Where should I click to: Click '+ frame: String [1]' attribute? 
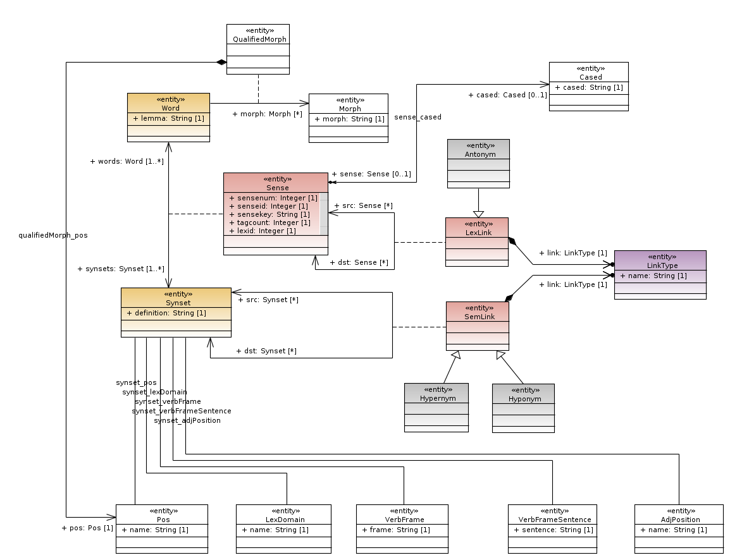click(x=396, y=530)
